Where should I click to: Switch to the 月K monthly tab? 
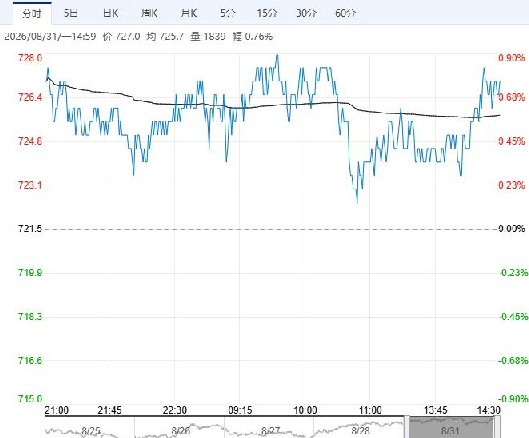click(189, 13)
